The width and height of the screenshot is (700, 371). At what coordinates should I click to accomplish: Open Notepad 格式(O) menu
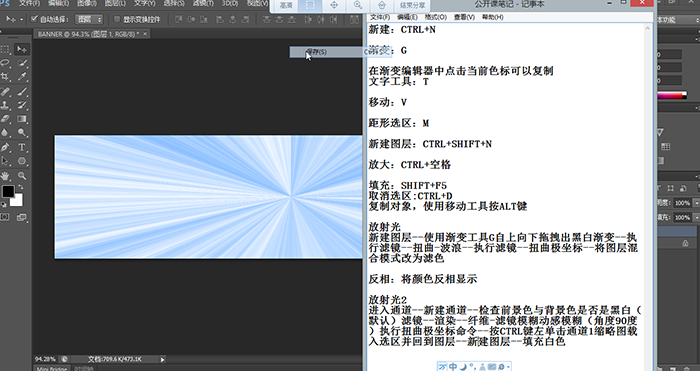click(436, 17)
